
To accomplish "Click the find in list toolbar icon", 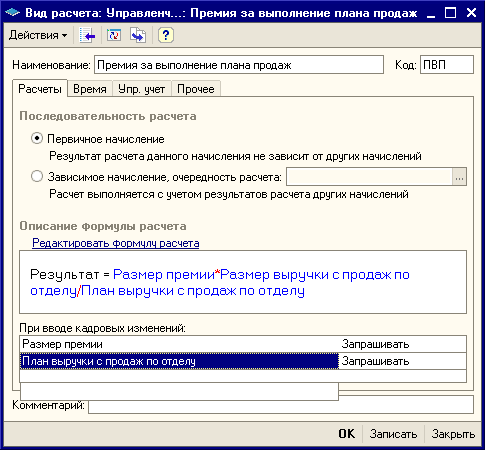I will coord(87,35).
